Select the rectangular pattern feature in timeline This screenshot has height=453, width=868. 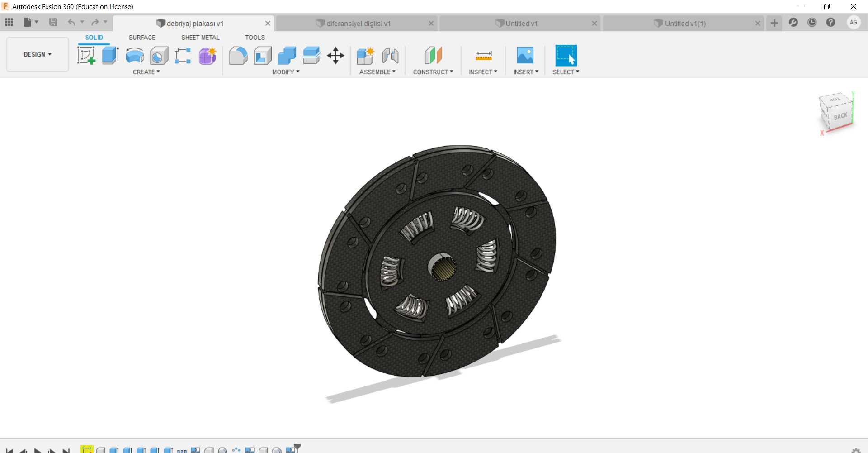(x=182, y=451)
